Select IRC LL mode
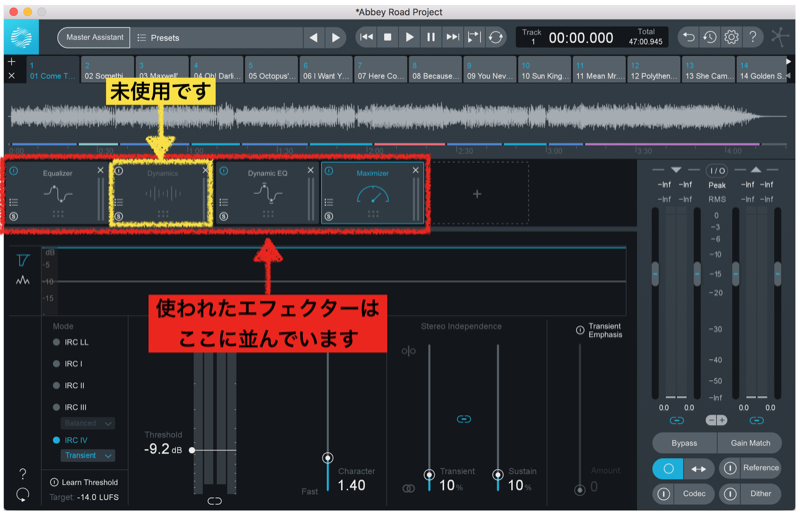 tap(71, 342)
